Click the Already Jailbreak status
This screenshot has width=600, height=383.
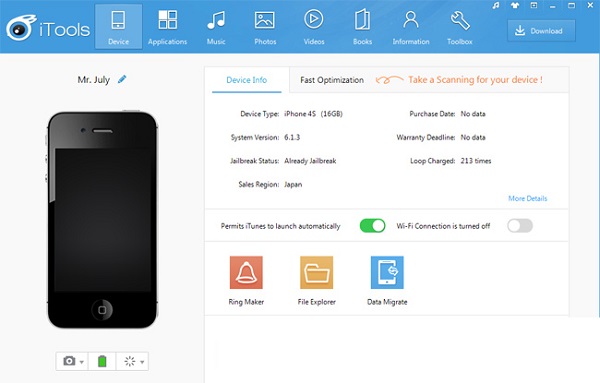point(310,161)
